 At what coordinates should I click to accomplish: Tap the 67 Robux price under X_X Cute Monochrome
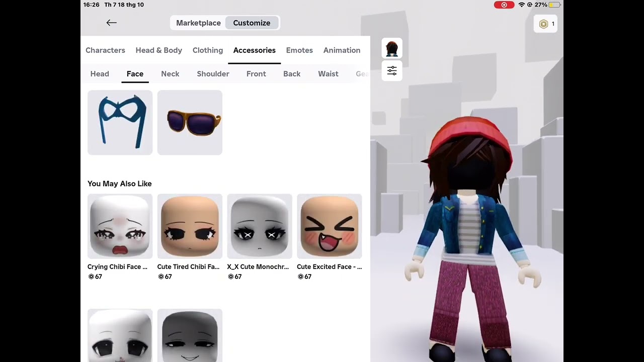[x=235, y=277]
